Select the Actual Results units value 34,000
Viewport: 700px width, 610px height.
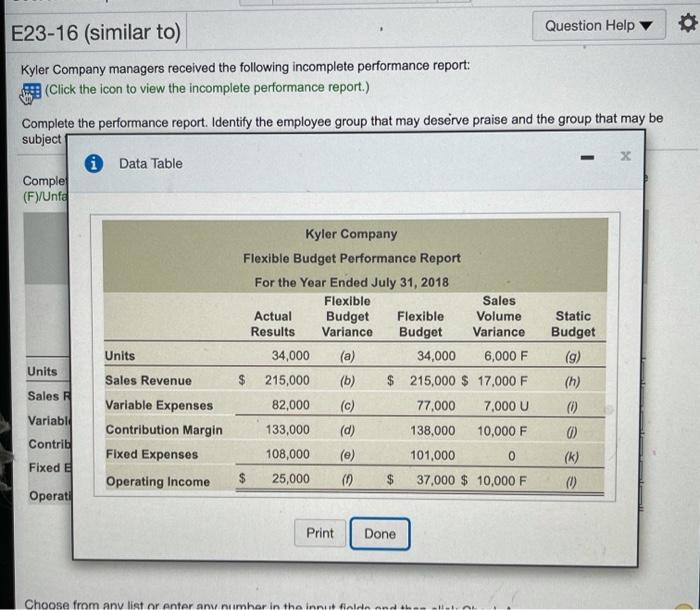click(x=291, y=355)
